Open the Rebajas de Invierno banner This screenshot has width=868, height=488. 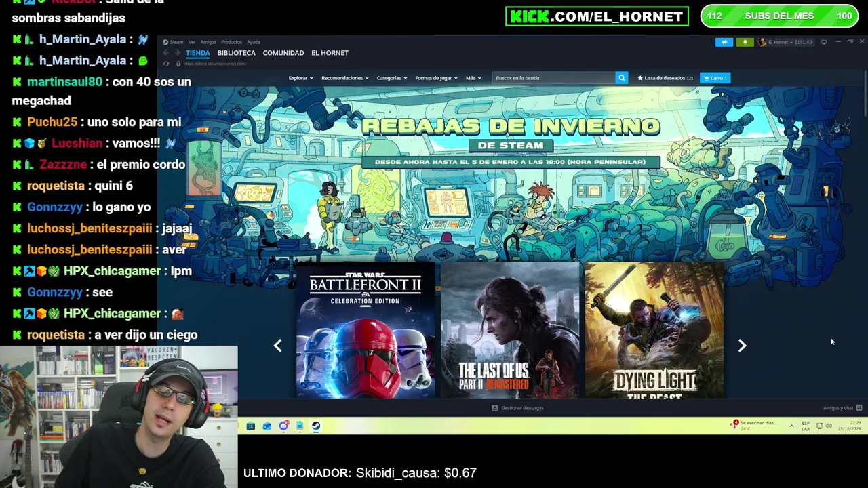(x=511, y=142)
